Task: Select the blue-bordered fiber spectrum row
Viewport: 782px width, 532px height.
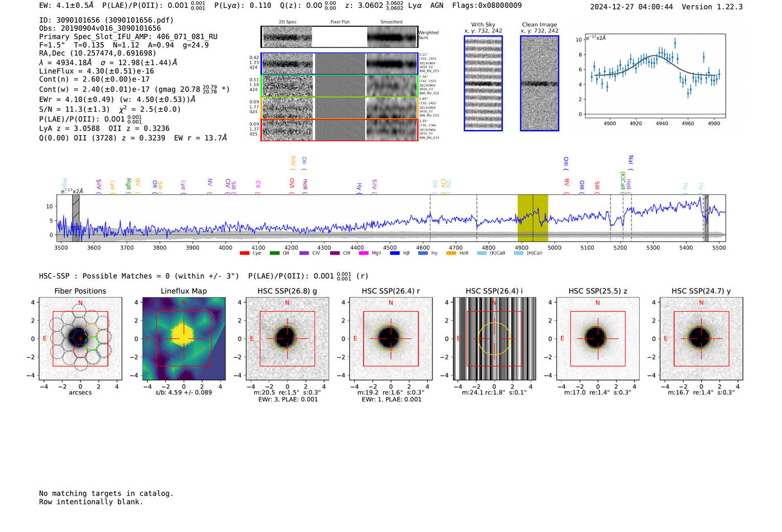Action: tap(339, 64)
